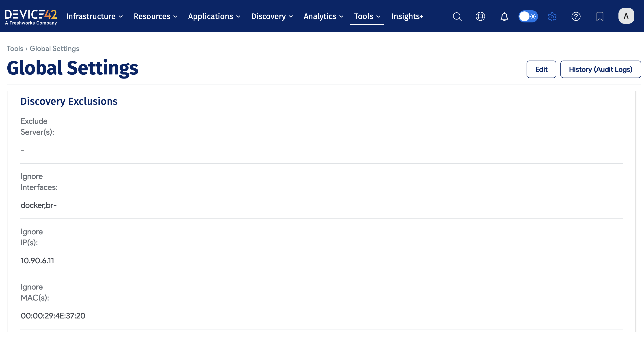Open History (Audit Logs)
This screenshot has width=644, height=340.
tap(600, 69)
